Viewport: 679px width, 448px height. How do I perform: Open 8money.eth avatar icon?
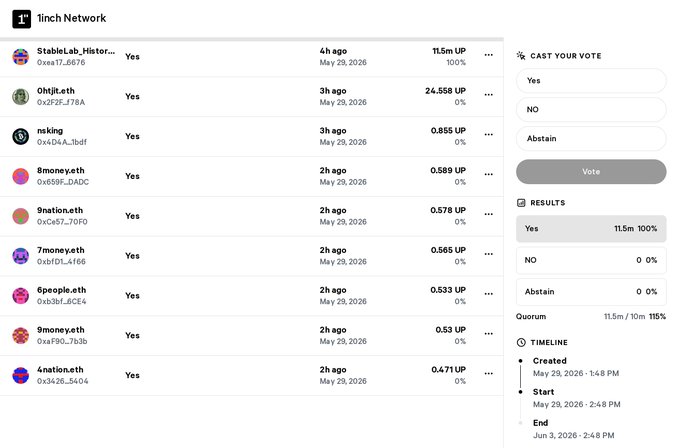(x=20, y=176)
